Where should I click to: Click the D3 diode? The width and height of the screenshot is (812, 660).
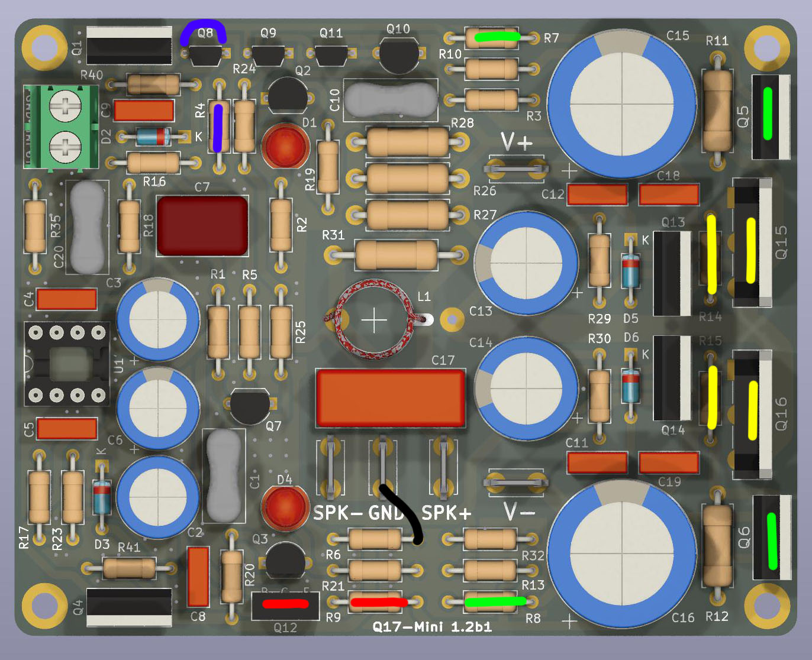(x=102, y=496)
